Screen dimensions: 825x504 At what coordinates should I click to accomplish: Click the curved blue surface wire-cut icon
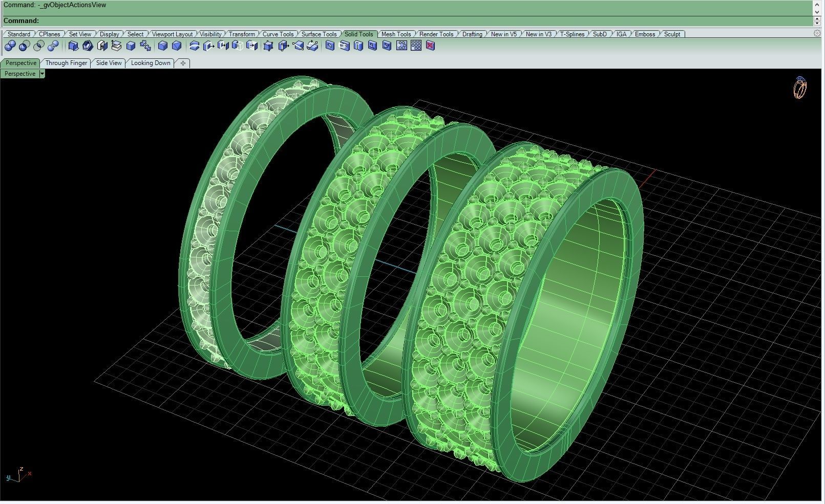click(x=195, y=46)
